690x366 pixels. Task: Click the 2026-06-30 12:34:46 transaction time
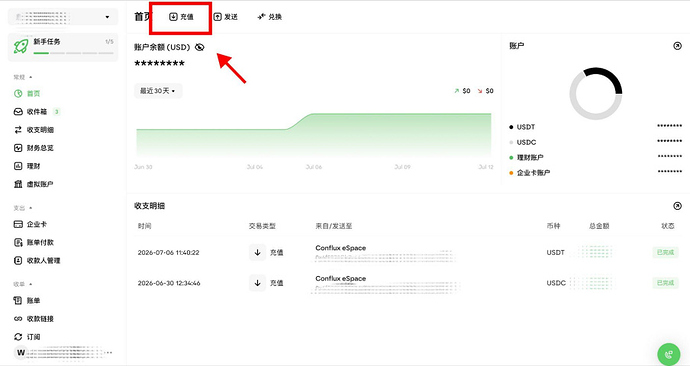[x=169, y=283]
